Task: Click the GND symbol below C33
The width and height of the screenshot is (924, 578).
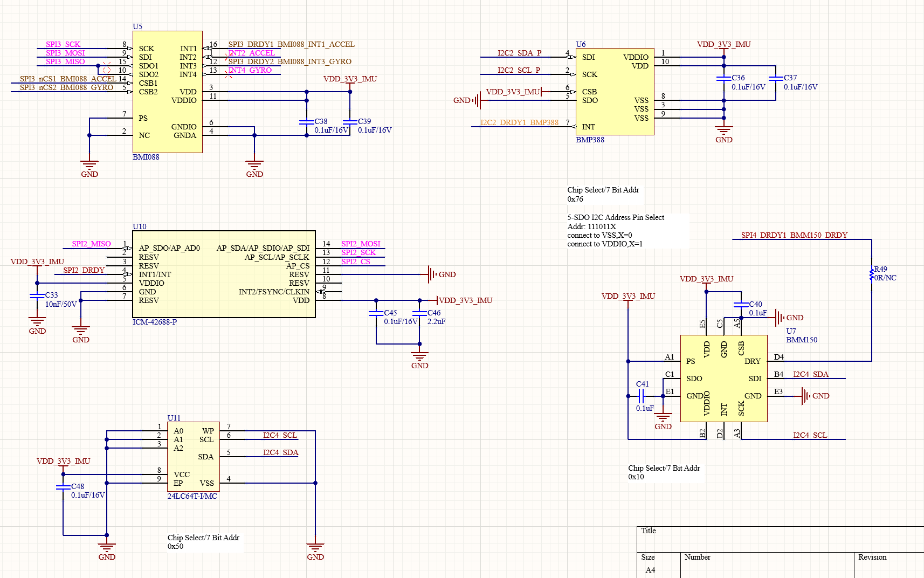Action: (37, 326)
